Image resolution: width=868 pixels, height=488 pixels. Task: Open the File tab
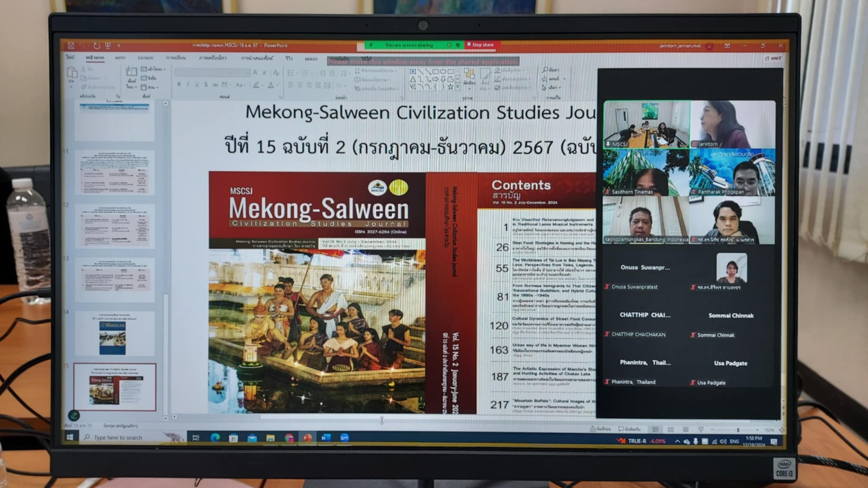click(70, 57)
